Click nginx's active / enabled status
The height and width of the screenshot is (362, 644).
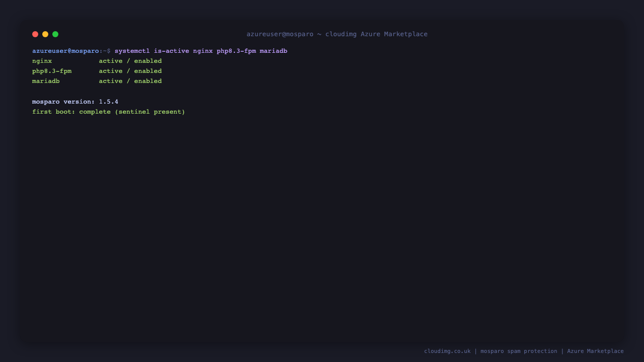130,61
